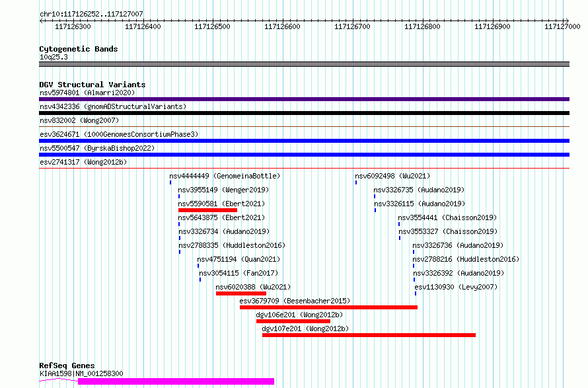Click nsv6020388 (Wu2021) label

253,287
